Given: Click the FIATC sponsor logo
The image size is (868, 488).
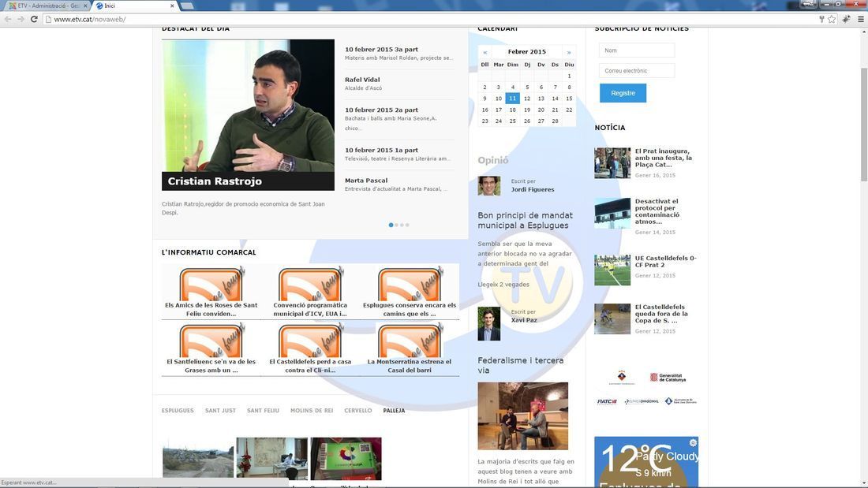Looking at the screenshot, I should [607, 401].
